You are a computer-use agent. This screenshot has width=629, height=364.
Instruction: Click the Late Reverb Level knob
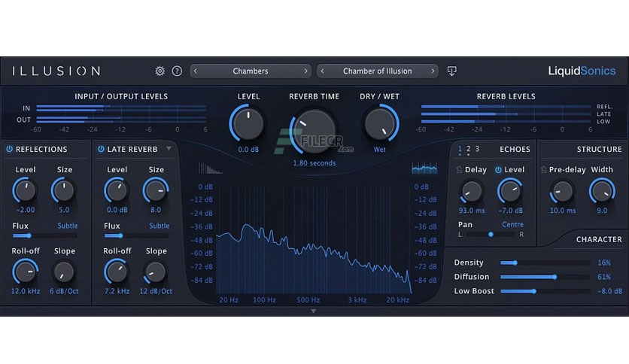pos(117,191)
